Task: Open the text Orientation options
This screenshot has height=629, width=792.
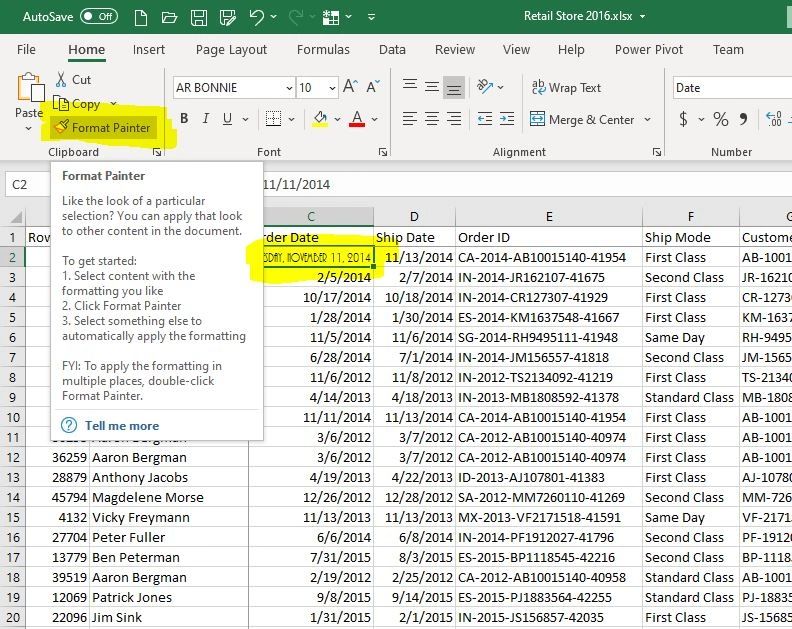Action: pos(489,87)
